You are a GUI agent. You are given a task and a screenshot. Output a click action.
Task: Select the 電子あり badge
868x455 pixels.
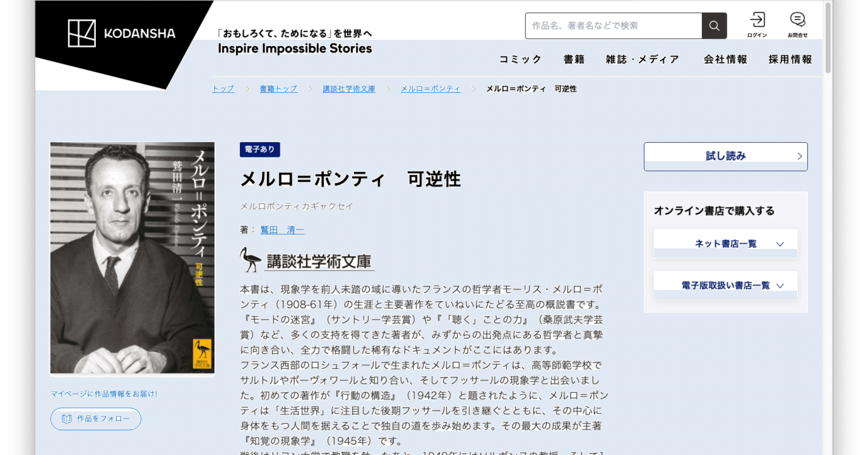(259, 150)
